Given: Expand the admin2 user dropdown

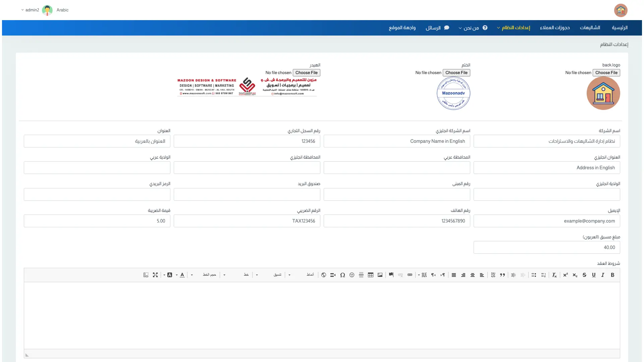Looking at the screenshot, I should [30, 10].
